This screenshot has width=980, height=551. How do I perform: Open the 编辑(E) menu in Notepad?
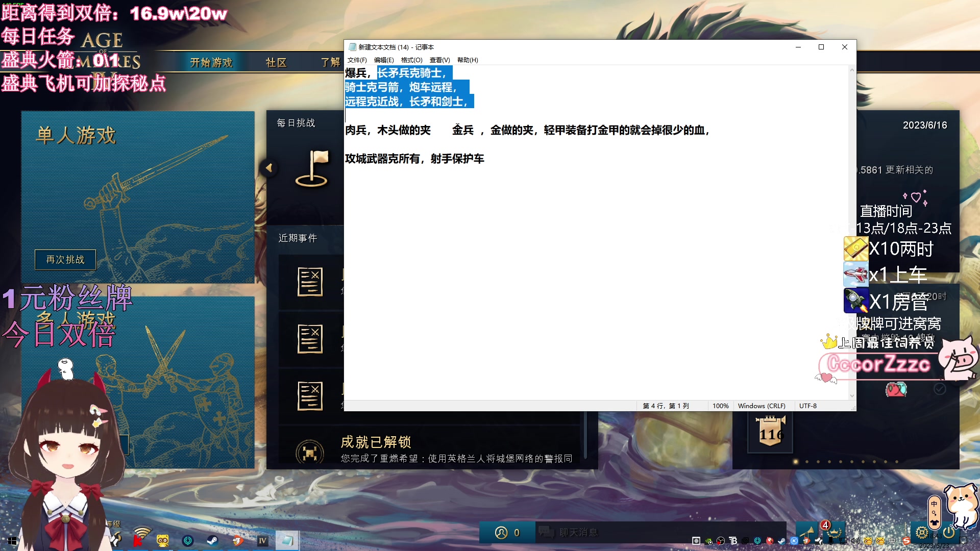[384, 60]
